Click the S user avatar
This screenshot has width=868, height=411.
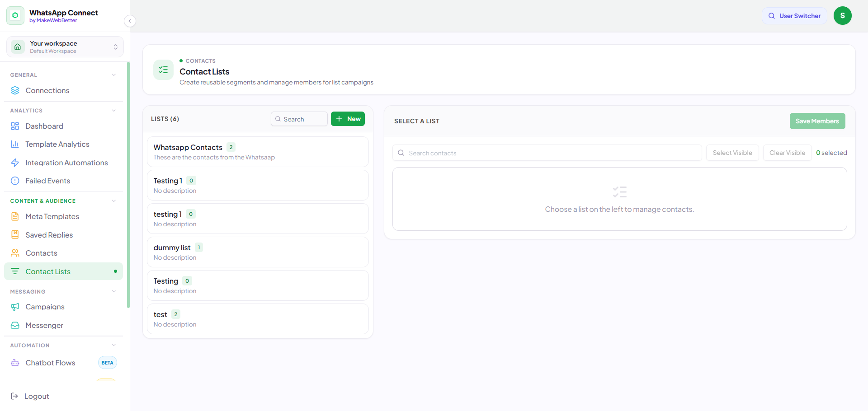tap(842, 16)
